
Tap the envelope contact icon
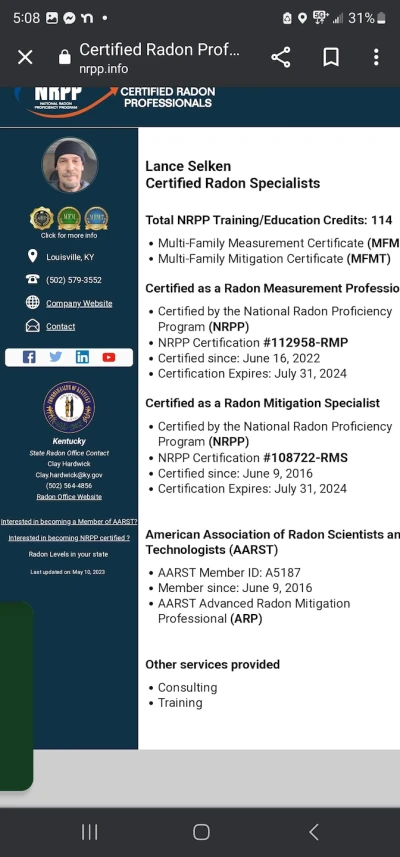point(33,326)
